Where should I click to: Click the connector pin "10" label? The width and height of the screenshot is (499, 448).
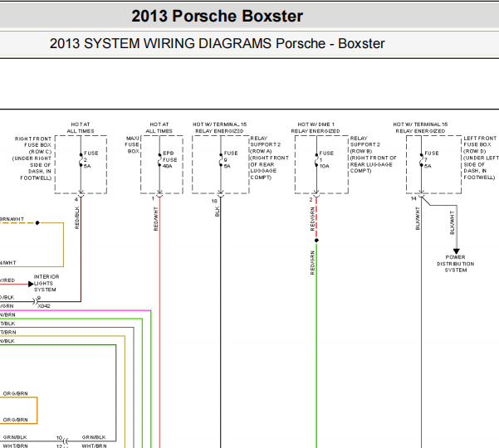tap(59, 438)
